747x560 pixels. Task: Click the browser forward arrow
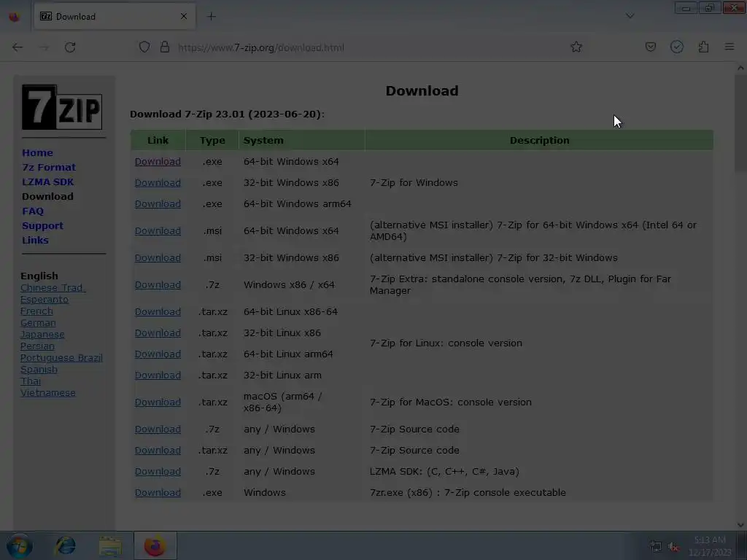(44, 47)
